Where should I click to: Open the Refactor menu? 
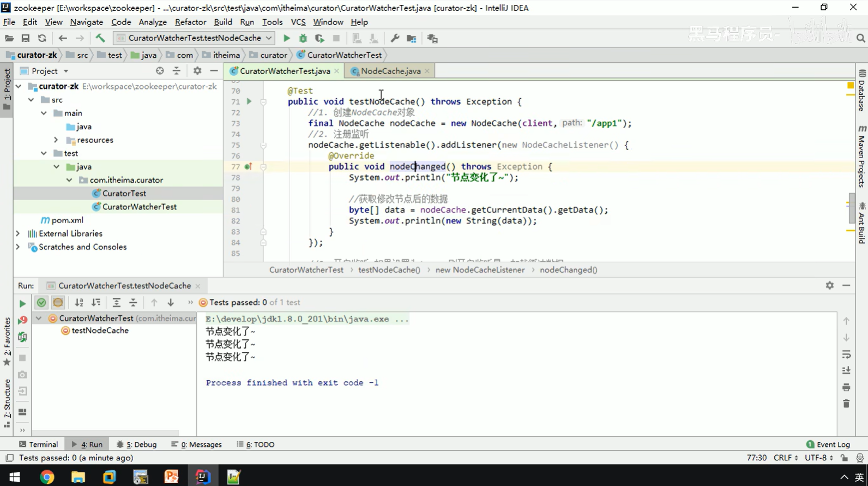click(190, 22)
